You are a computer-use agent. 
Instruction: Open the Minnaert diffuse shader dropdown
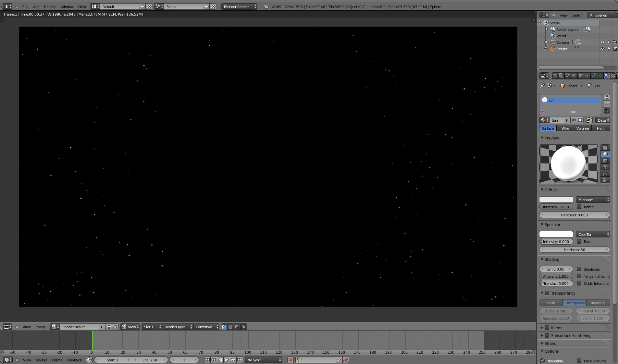click(x=593, y=200)
